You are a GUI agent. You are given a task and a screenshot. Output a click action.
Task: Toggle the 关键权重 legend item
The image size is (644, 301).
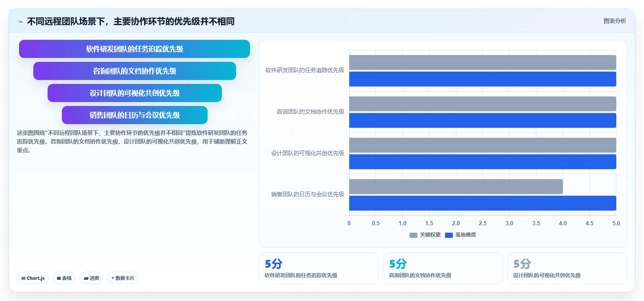click(425, 235)
